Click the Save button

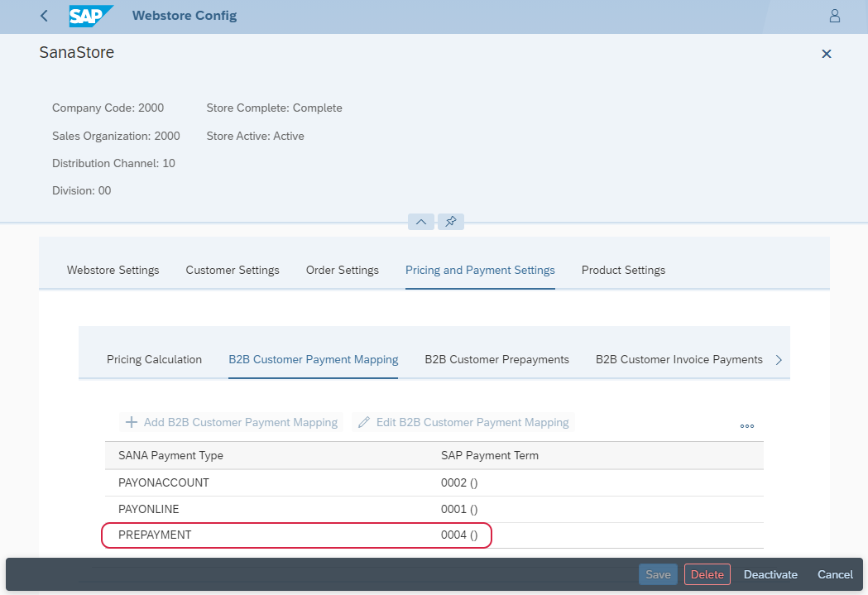tap(658, 574)
